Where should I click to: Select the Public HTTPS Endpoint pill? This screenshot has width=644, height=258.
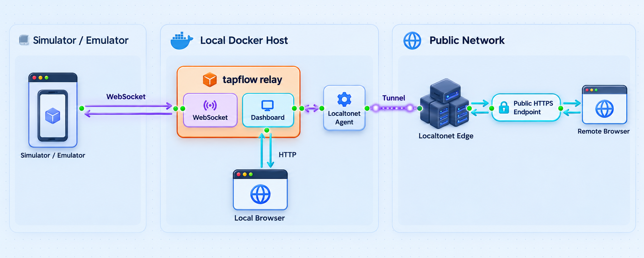click(x=526, y=108)
